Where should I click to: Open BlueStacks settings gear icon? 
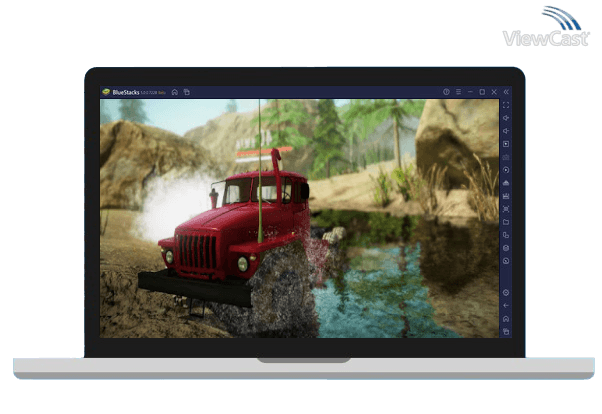tap(506, 293)
